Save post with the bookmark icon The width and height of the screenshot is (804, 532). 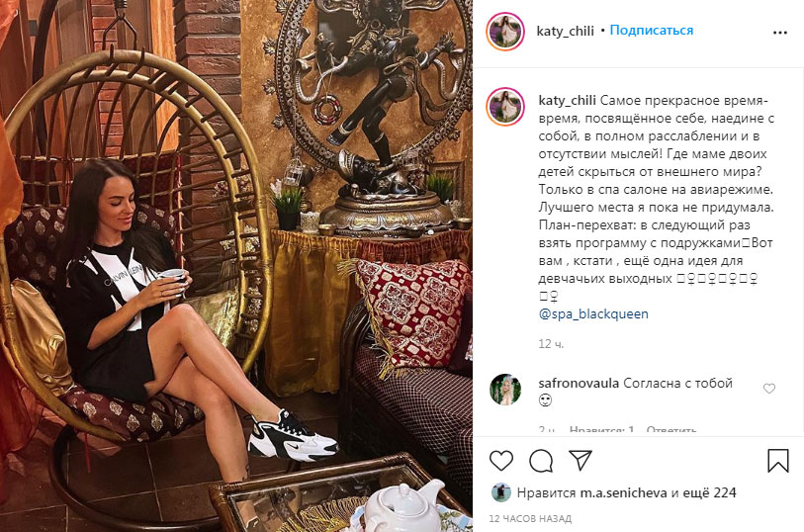point(778,460)
